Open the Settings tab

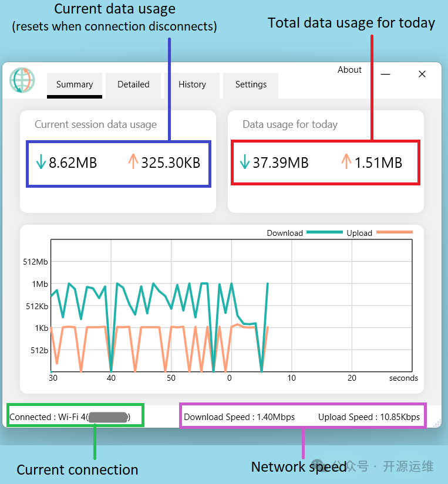tap(251, 84)
